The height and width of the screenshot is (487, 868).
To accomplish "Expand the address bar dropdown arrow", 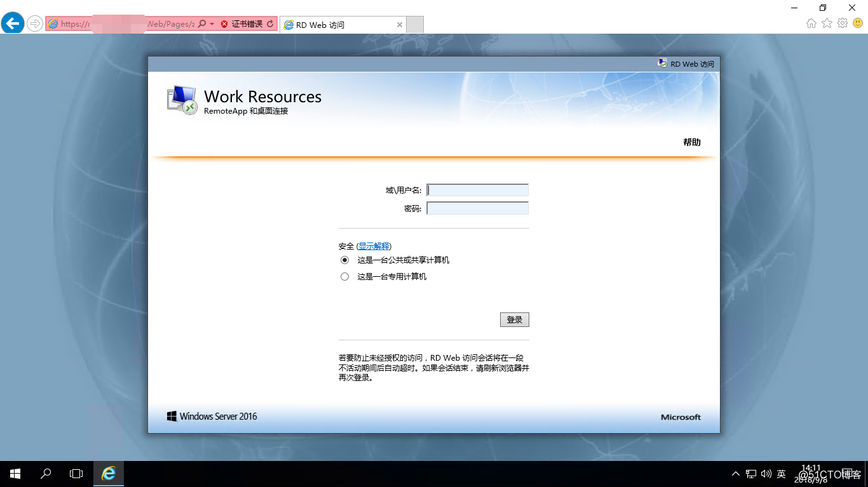I will pyautogui.click(x=212, y=24).
